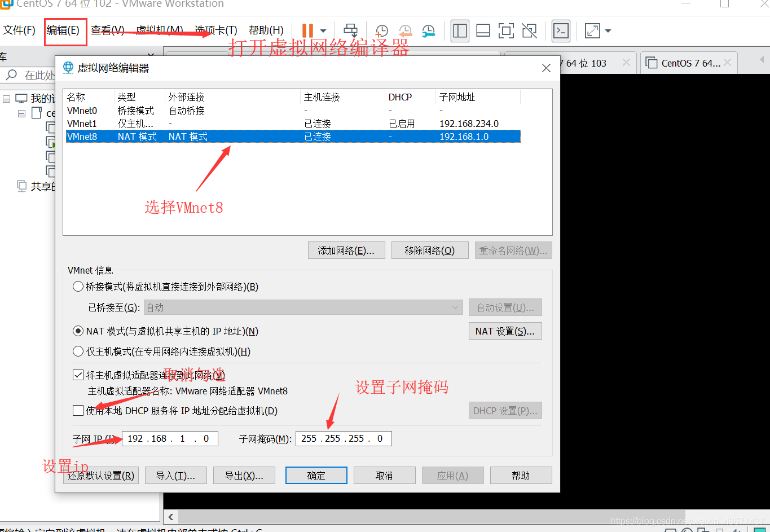The width and height of the screenshot is (770, 532).
Task: Select the 共享 shared VMs tree item
Action: 35,186
